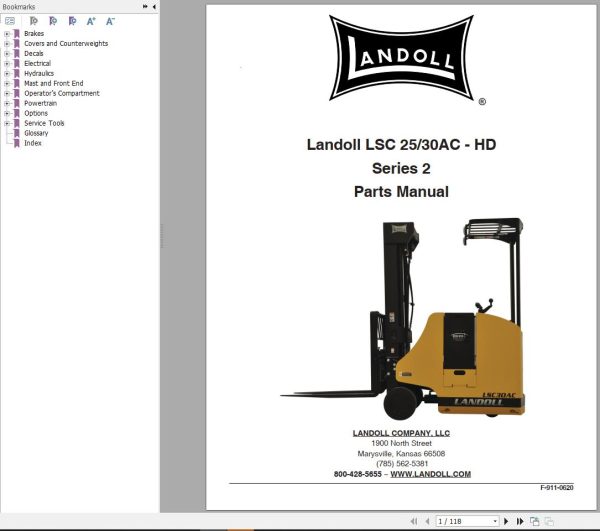This screenshot has height=531, width=600.
Task: Open the Glossary bookmark
Action: (36, 133)
